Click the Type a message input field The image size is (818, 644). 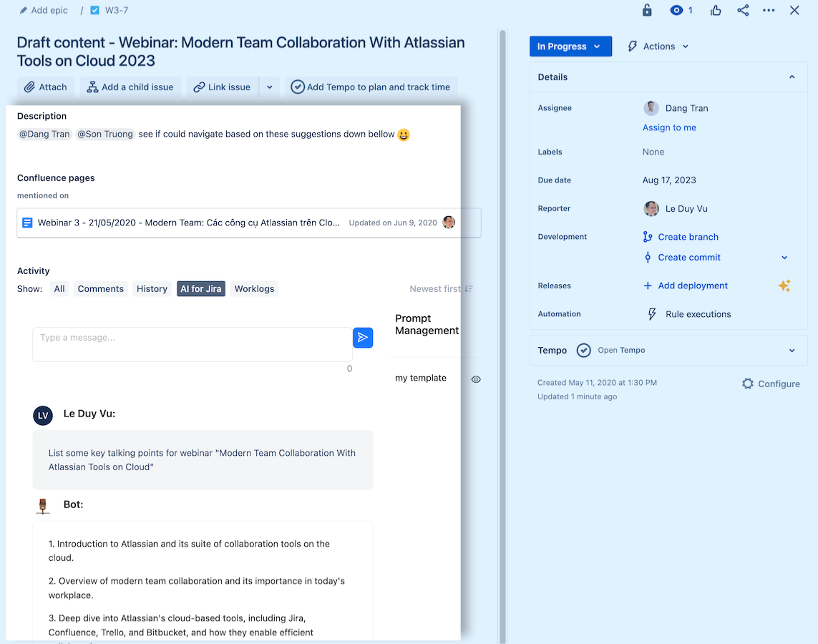point(193,344)
